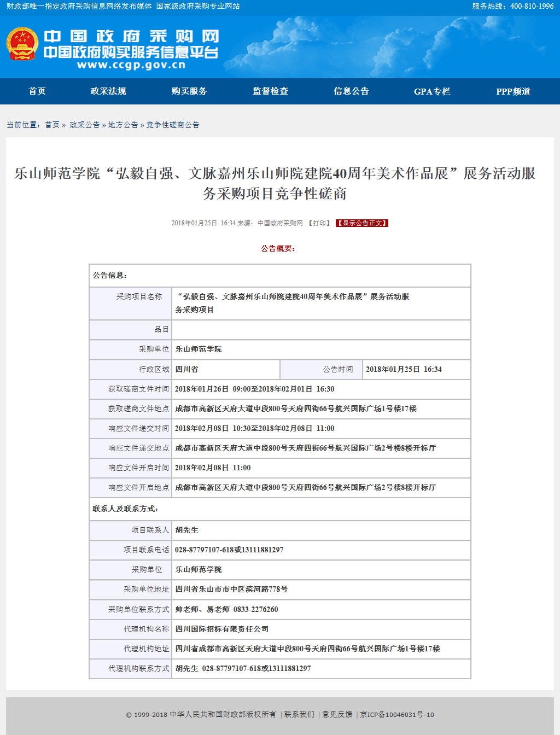Click the 四川省 administrative region value

(x=186, y=369)
